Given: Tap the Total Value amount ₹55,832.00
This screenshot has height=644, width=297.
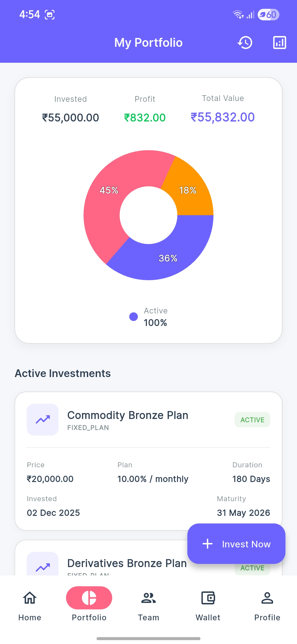Looking at the screenshot, I should [x=223, y=117].
